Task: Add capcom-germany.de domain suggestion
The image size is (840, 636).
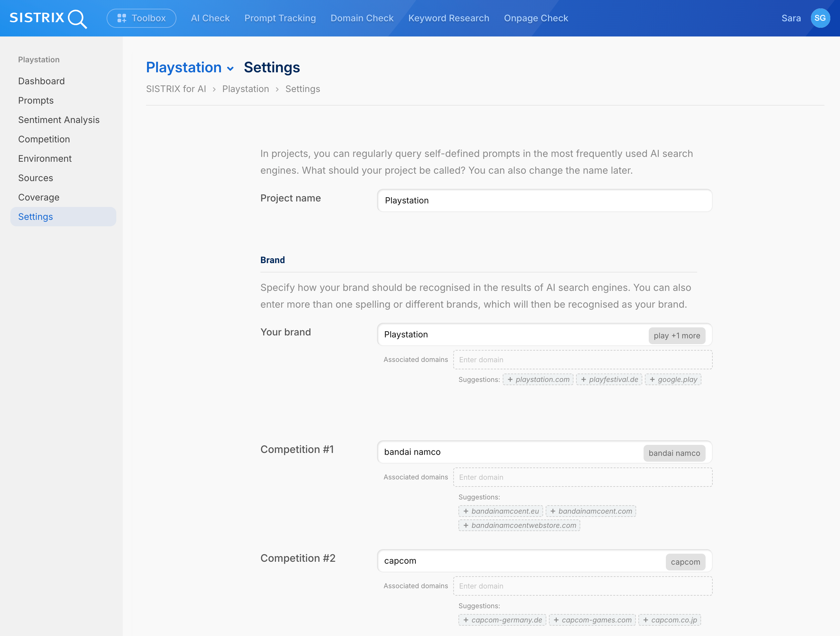Action: click(502, 620)
